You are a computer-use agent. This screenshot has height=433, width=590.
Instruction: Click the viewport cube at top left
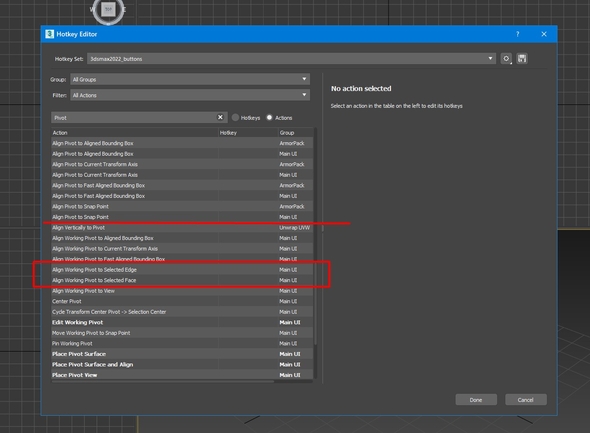click(x=108, y=10)
